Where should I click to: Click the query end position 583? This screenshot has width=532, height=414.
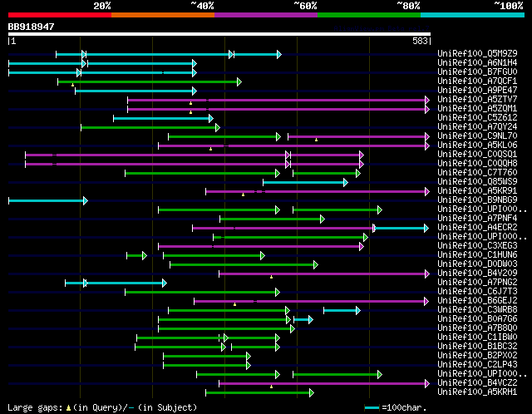click(420, 41)
